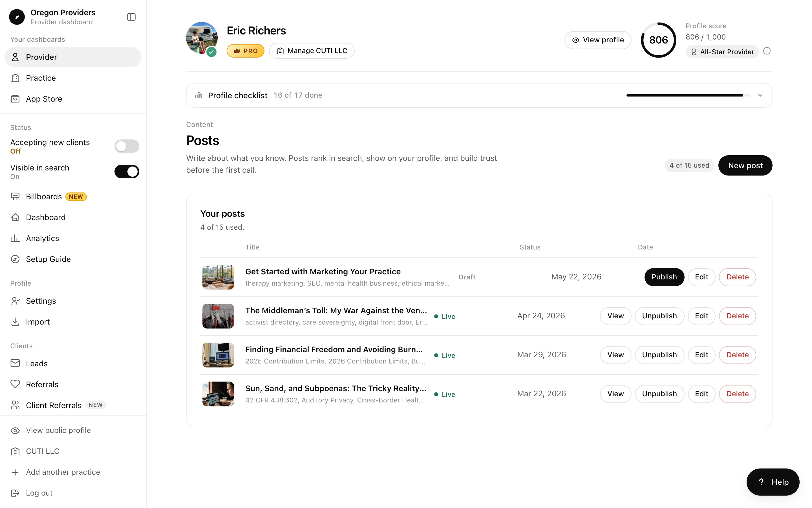This screenshot has height=508, width=812.
Task: Open The Middleman's Toll post thumbnail
Action: tap(218, 316)
